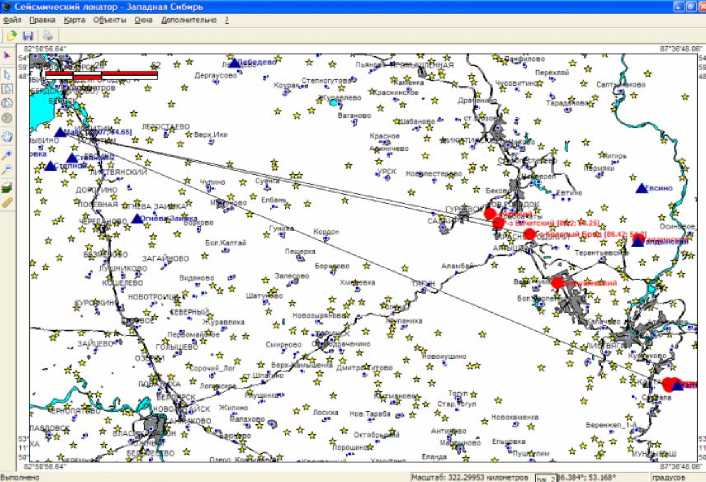
Task: Open the Карта menu
Action: [74, 20]
